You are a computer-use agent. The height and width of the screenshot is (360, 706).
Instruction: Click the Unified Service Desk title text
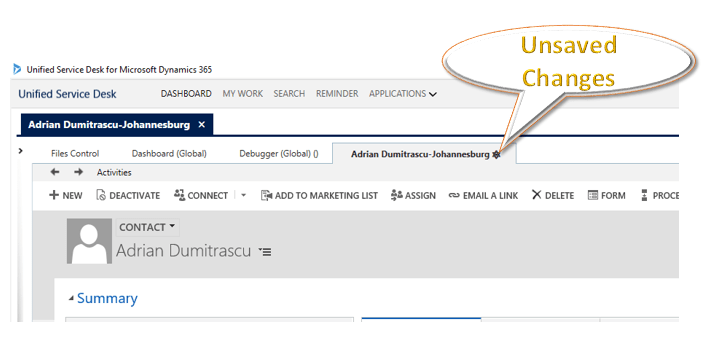[67, 94]
